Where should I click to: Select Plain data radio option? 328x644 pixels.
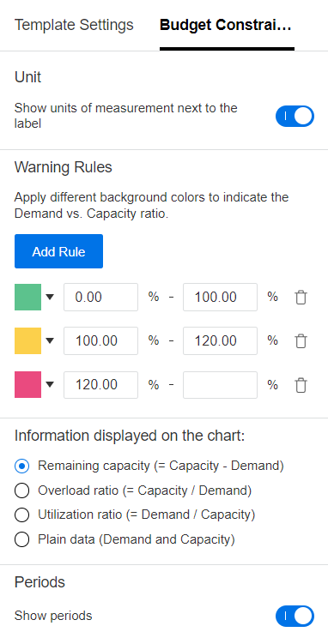pos(21,539)
